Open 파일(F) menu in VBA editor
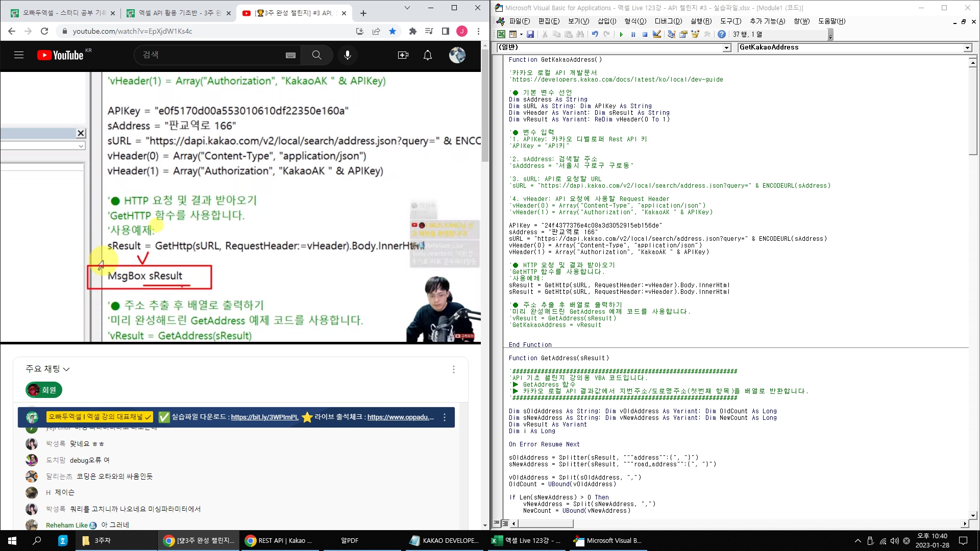The height and width of the screenshot is (551, 980). 519,21
